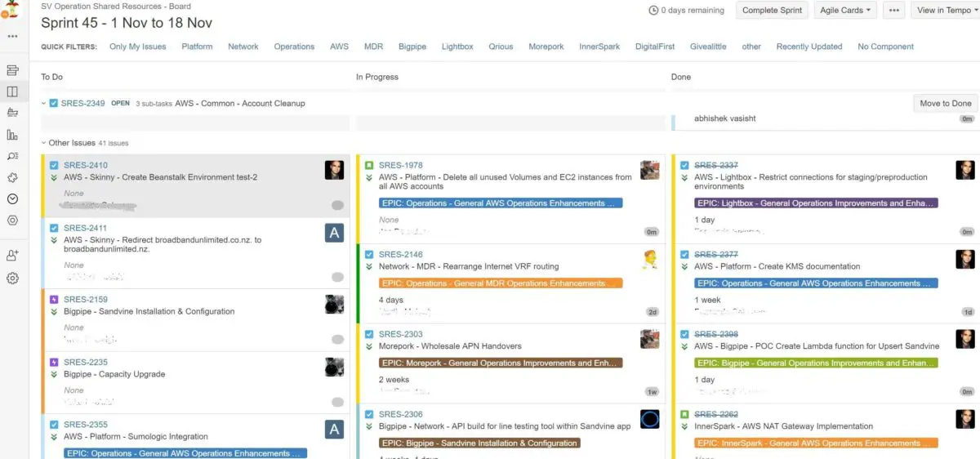The height and width of the screenshot is (459, 980).
Task: Click blue Operations epic label on SRES-1978
Action: 501,203
